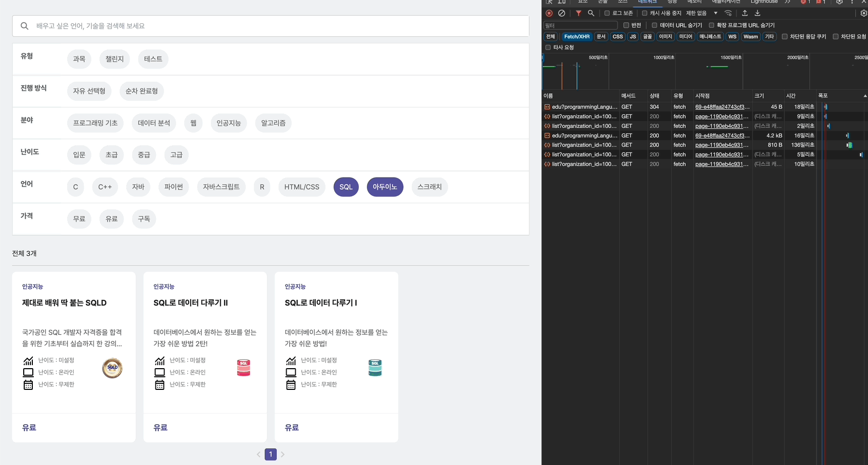This screenshot has height=465, width=868.
Task: Click the red SQL database icon
Action: (244, 368)
